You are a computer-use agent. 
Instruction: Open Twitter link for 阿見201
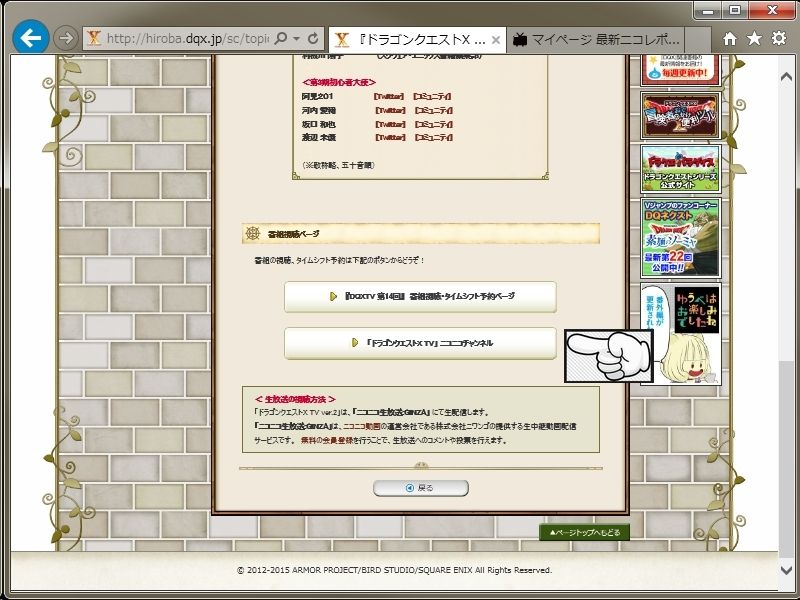pos(389,96)
